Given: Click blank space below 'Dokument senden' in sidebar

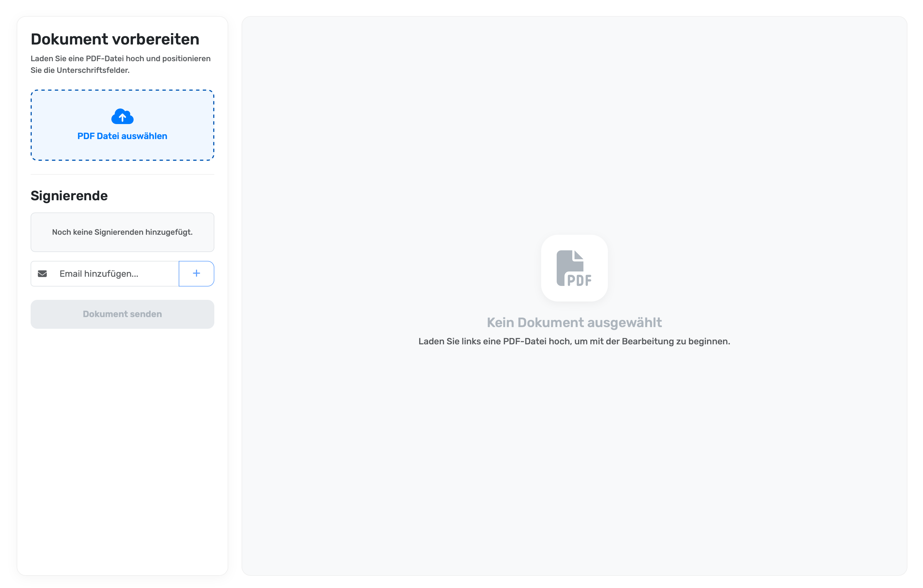Looking at the screenshot, I should coord(122,441).
